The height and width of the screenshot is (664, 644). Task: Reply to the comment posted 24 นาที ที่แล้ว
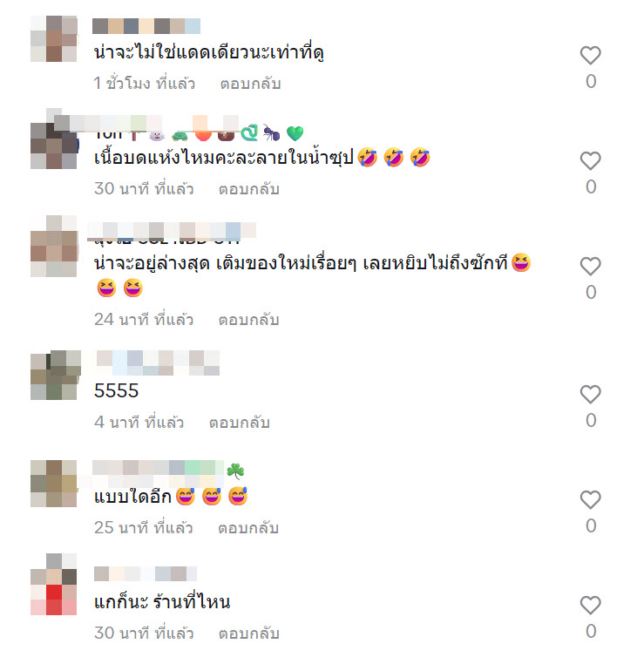coord(249,319)
